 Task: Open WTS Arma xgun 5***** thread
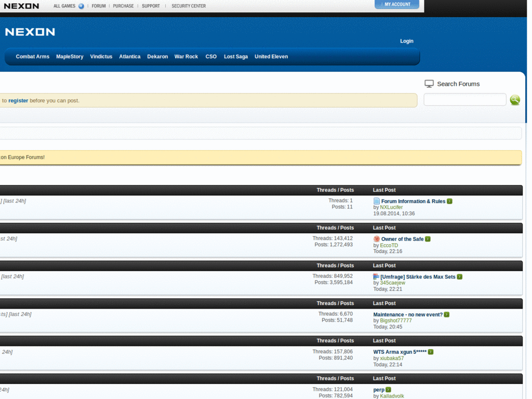[400, 352]
